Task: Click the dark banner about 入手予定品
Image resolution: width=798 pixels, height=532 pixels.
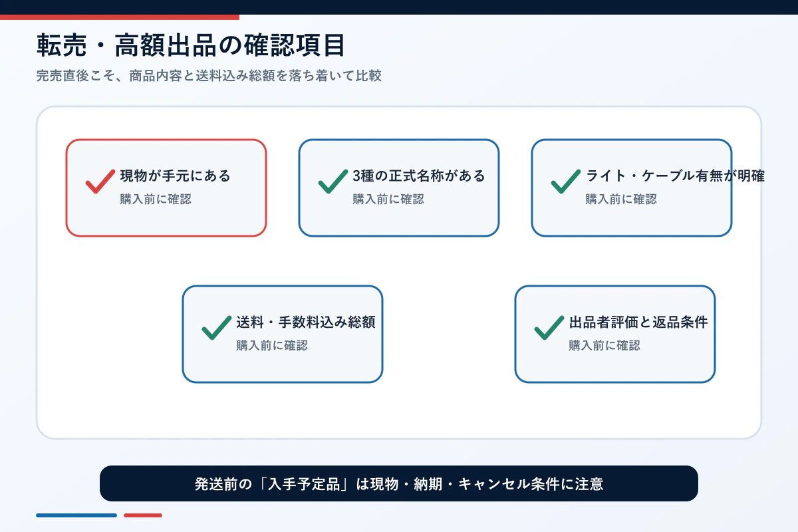Action: pyautogui.click(x=399, y=483)
